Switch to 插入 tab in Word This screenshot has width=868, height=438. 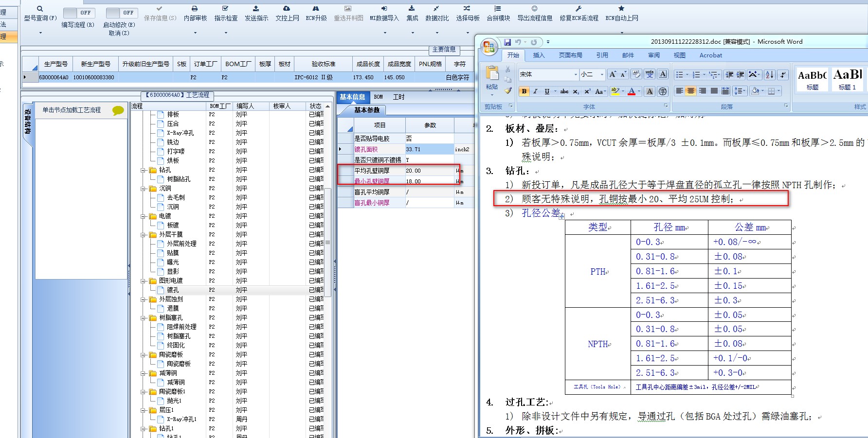tap(539, 55)
